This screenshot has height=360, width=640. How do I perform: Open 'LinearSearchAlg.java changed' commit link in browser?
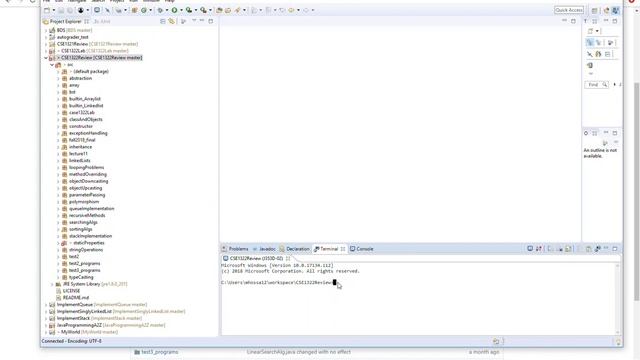pos(299,352)
